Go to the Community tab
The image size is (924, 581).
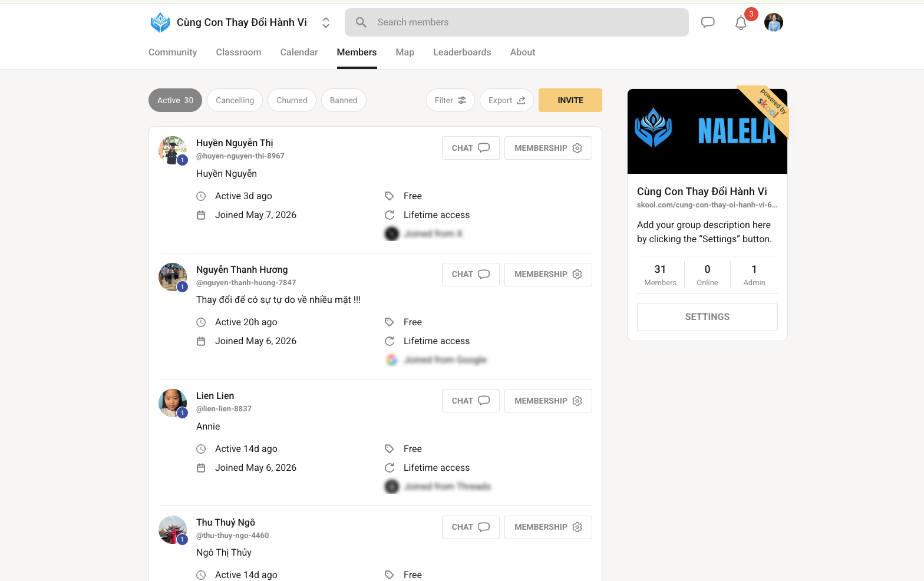coord(173,52)
